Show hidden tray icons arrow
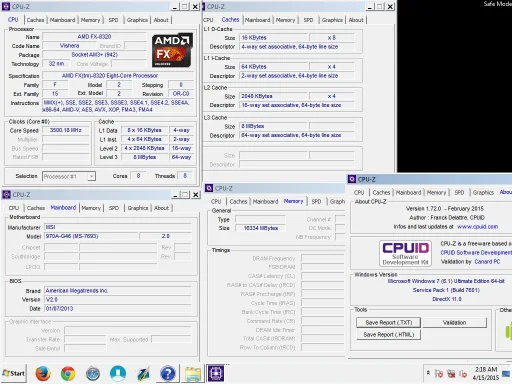 pyautogui.click(x=428, y=373)
